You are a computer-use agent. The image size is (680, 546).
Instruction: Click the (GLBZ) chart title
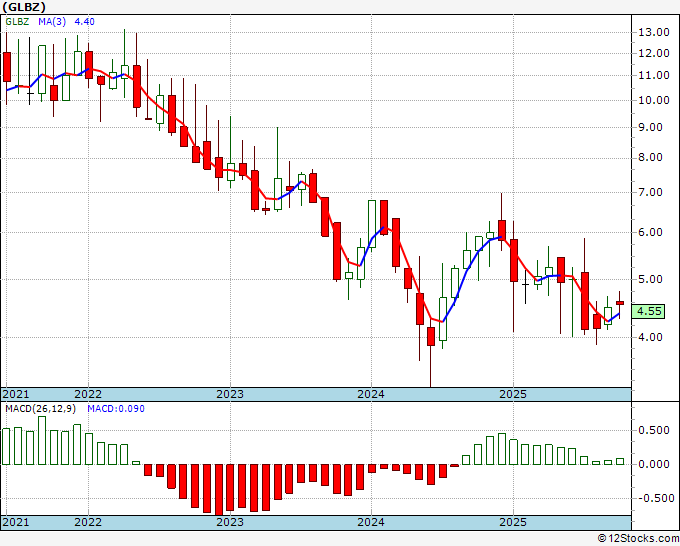24,7
